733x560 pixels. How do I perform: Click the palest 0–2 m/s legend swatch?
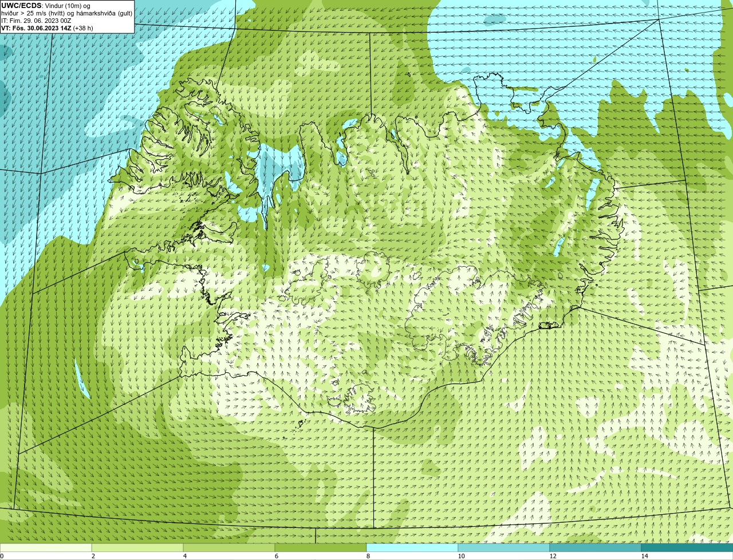click(x=46, y=548)
